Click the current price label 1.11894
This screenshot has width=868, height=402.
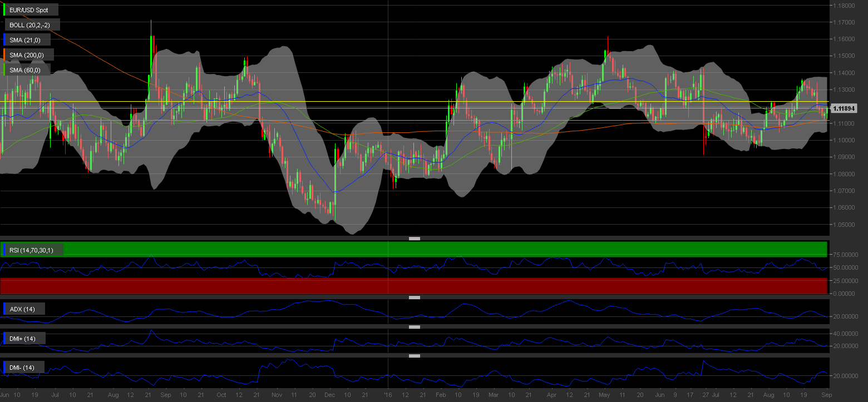point(844,108)
